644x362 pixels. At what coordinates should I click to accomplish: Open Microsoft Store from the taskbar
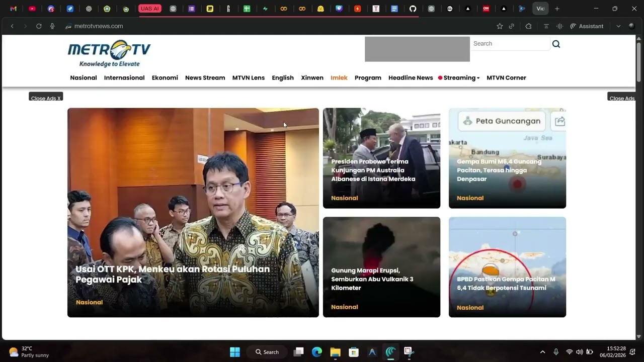click(354, 352)
